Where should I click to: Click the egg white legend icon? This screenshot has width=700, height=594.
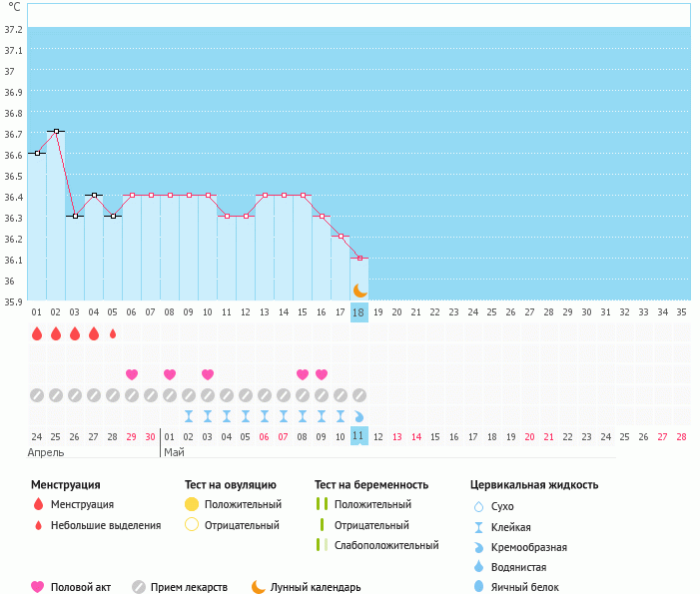[x=478, y=587]
